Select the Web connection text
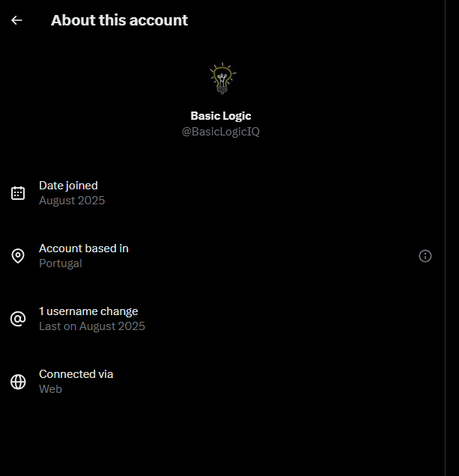The height and width of the screenshot is (476, 459). tap(50, 389)
